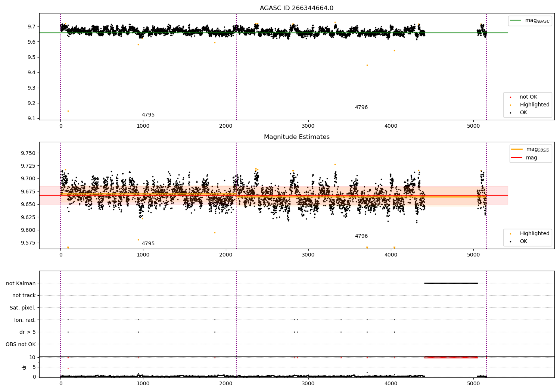This screenshot has width=560, height=392.
Task: Click the y-axis tick '9.575'
Action: coord(28,243)
